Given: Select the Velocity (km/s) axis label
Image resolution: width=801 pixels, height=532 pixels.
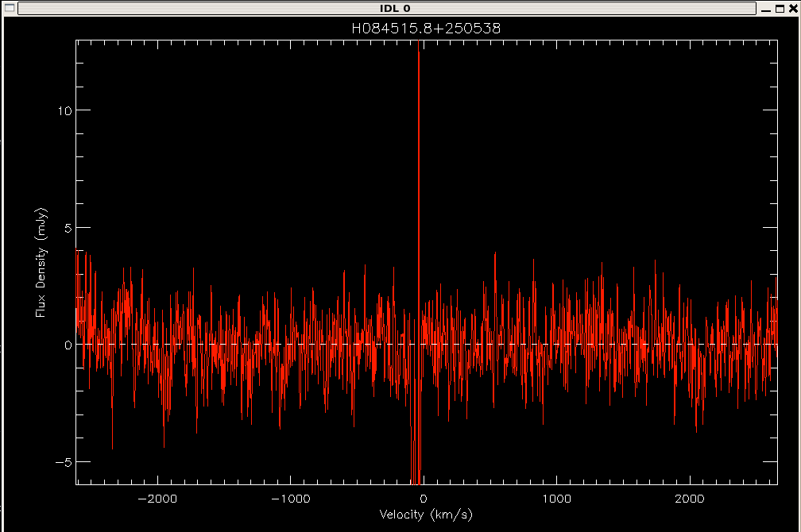Looking at the screenshot, I should (x=426, y=514).
